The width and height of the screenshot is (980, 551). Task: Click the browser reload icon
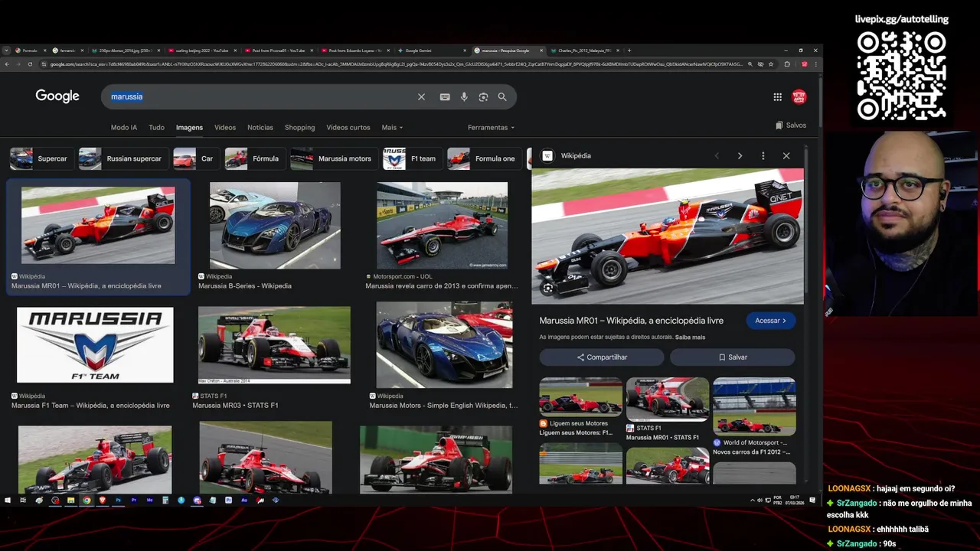point(31,64)
